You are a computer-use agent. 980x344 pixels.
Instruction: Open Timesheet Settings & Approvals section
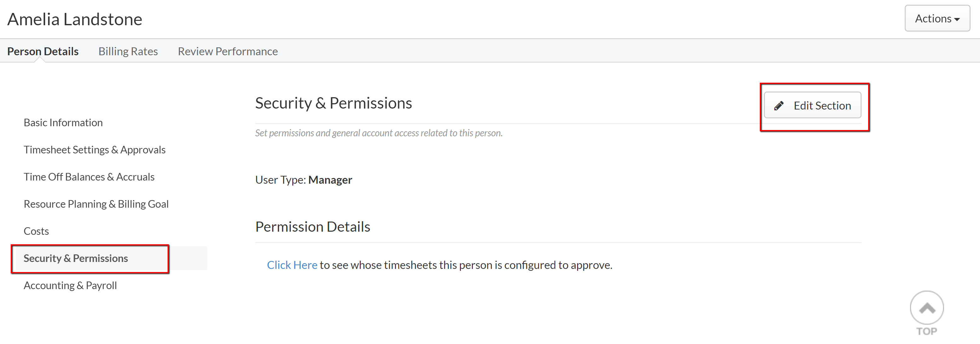point(95,150)
